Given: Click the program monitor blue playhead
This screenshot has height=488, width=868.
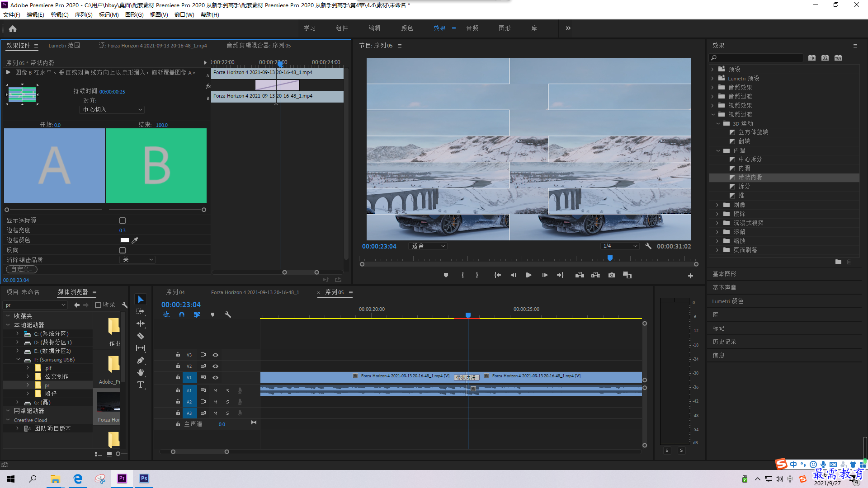Looking at the screenshot, I should [610, 258].
